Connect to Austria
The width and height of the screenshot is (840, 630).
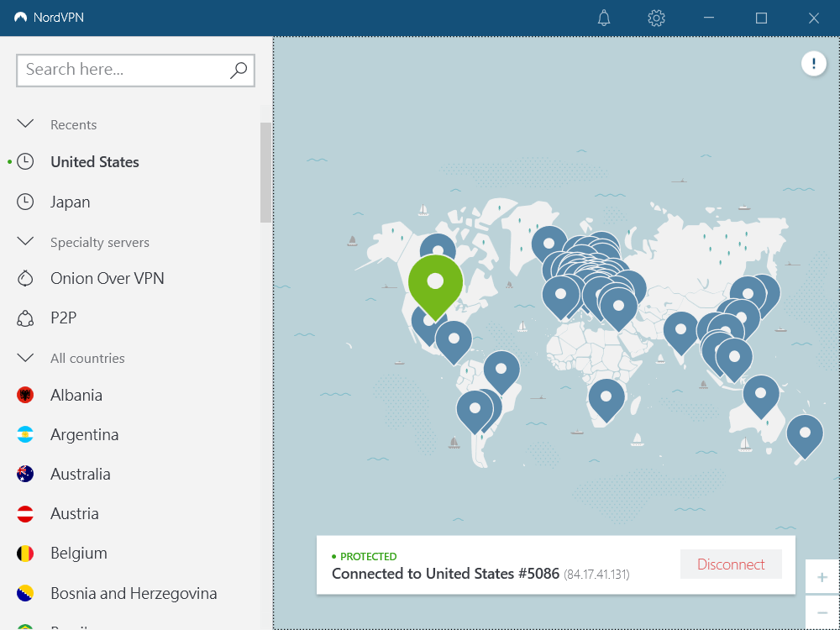pos(75,514)
